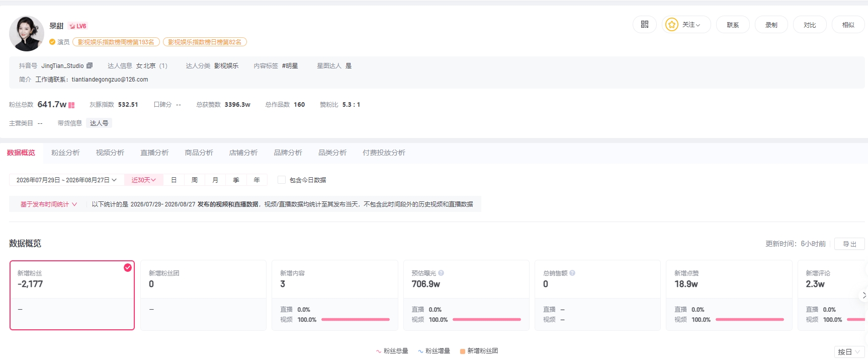Open the 影视娱乐指数榜周榜第193名 tag

116,42
